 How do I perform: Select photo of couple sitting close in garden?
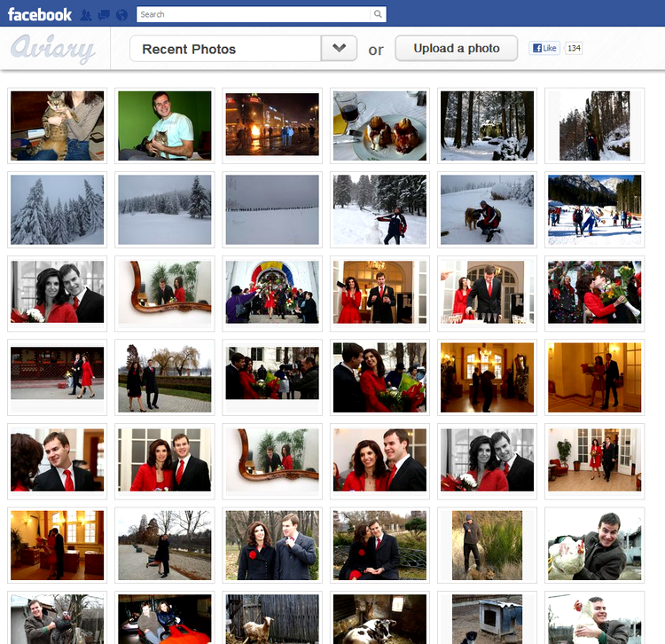pyautogui.click(x=379, y=546)
